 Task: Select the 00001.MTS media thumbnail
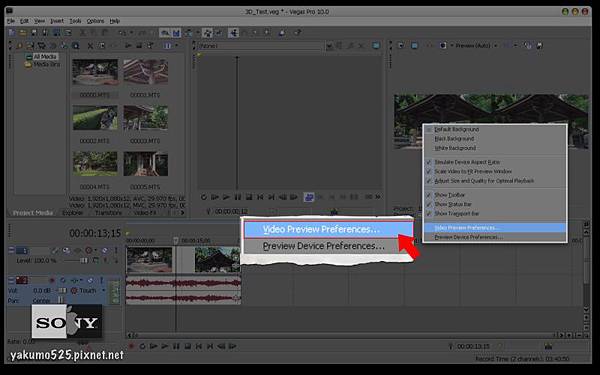145,72
